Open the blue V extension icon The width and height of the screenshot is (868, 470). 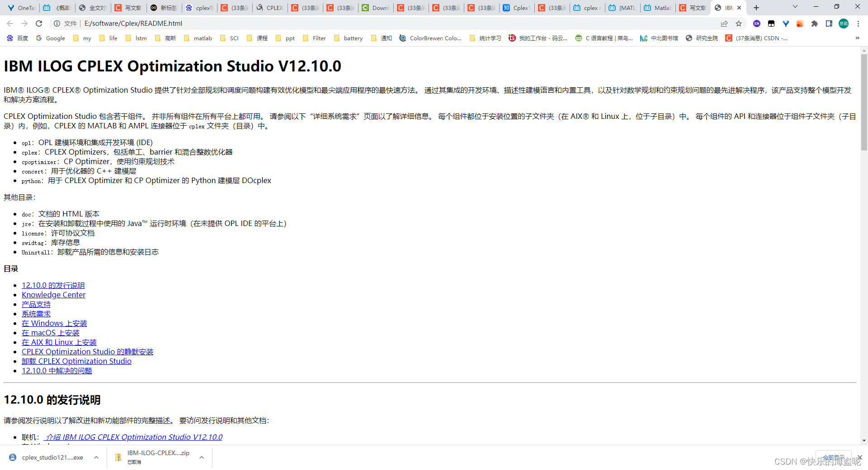(x=786, y=23)
